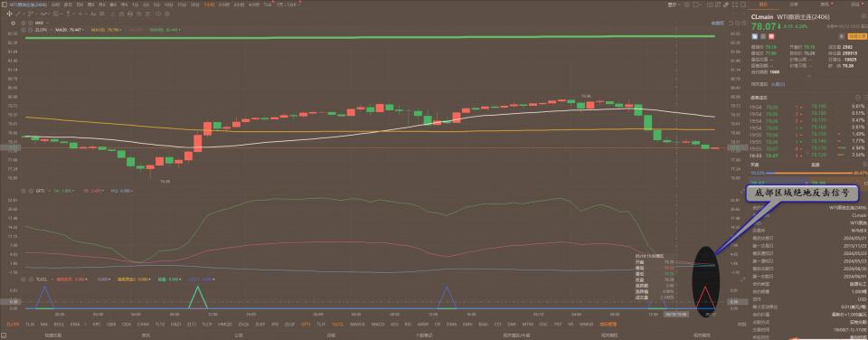The image size is (868, 340).
Task: Toggle visibility eye of ZLCFX indicator
Action: pyautogui.click(x=24, y=30)
